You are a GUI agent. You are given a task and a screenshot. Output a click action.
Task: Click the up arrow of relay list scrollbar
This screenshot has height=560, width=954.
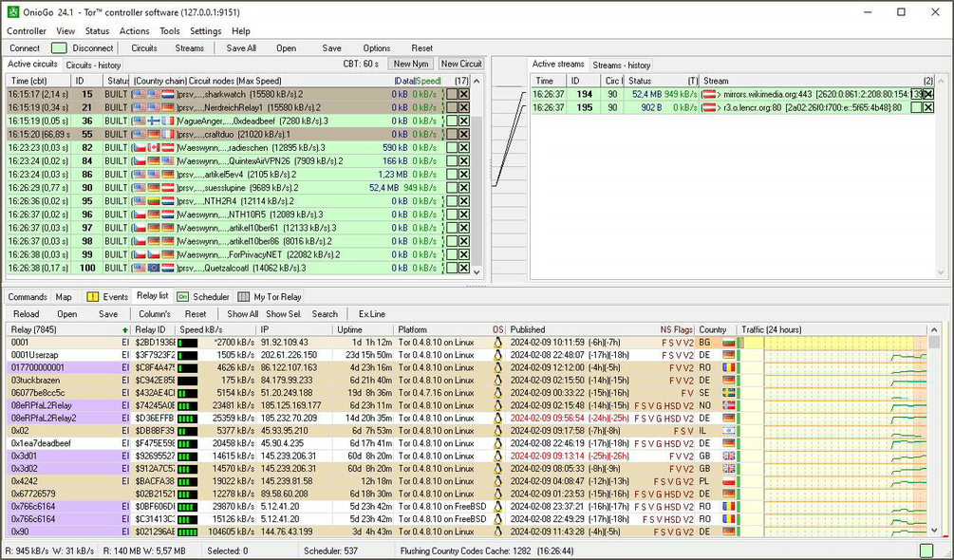934,329
